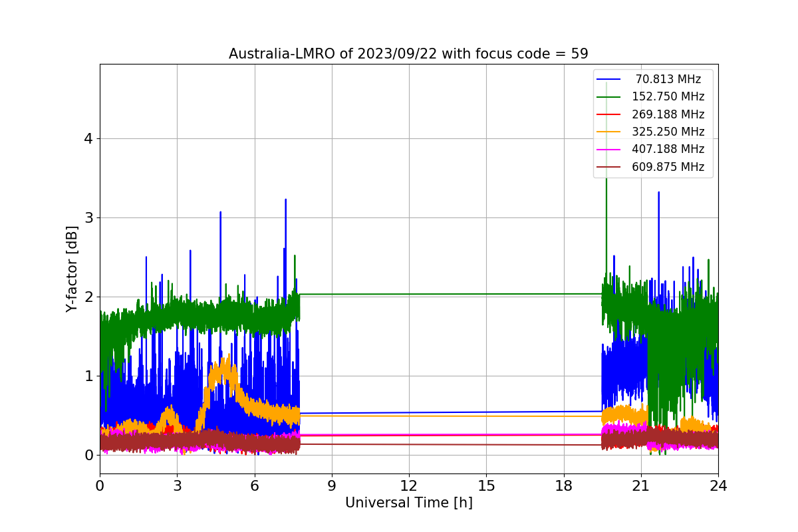Click the magenta line swatch in legend
The width and height of the screenshot is (798, 532).
(608, 150)
